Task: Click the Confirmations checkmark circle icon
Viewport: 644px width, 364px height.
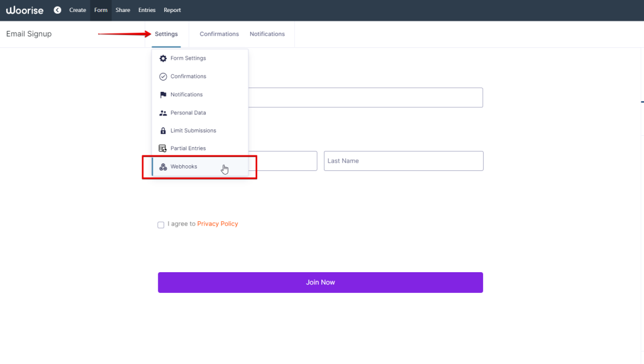Action: tap(163, 77)
